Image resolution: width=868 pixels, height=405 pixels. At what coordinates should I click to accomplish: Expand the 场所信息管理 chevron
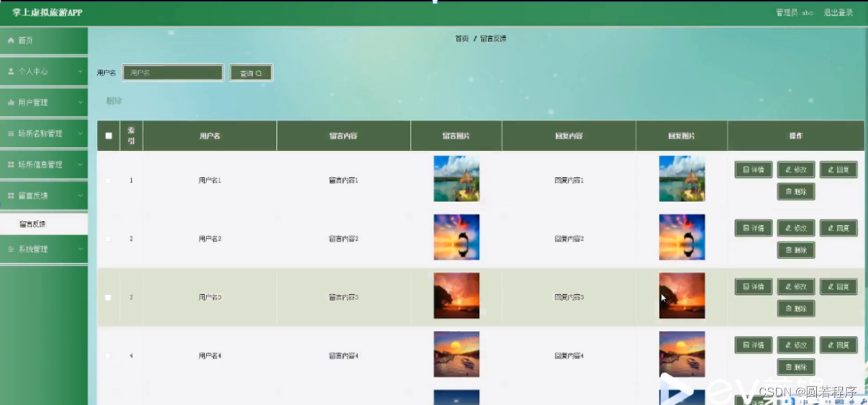[80, 164]
